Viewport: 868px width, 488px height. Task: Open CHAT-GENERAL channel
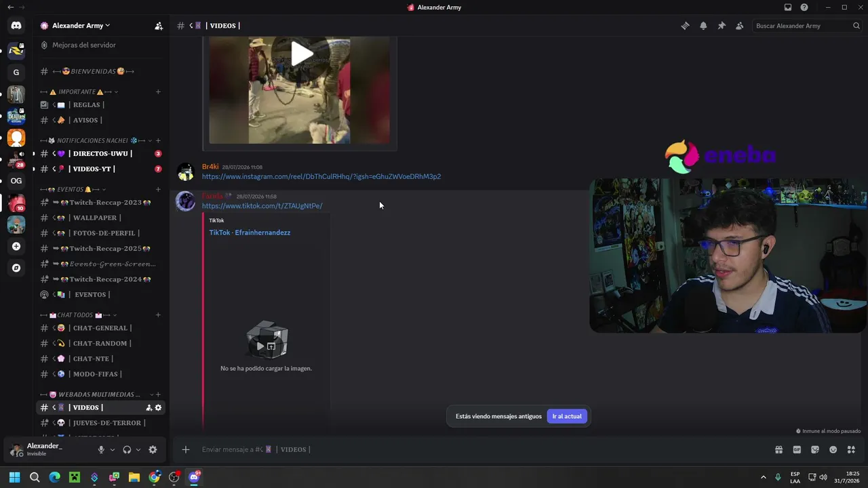pyautogui.click(x=101, y=328)
